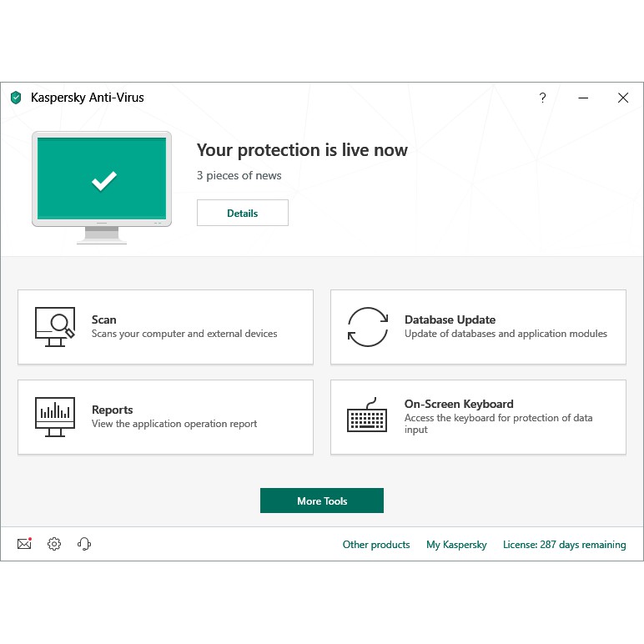Viewport: 644px width, 644px height.
Task: Minimize the Kaspersky Anti-Virus window
Action: [x=583, y=98]
